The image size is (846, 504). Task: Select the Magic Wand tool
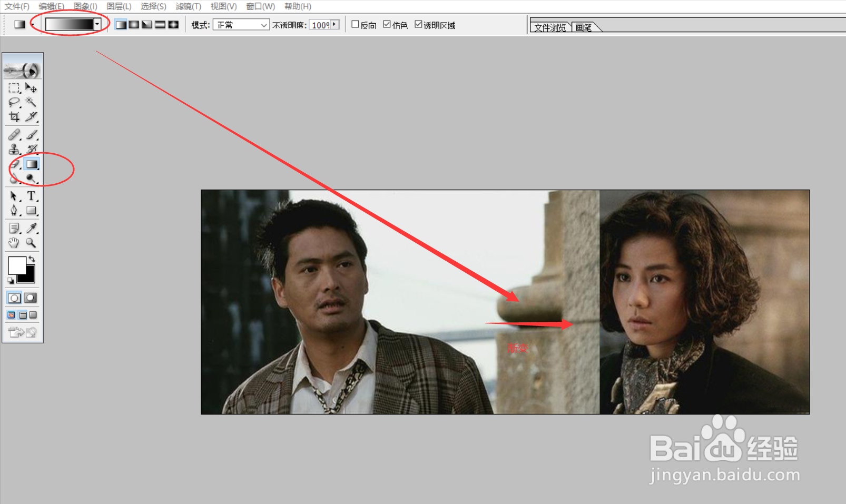pyautogui.click(x=31, y=102)
